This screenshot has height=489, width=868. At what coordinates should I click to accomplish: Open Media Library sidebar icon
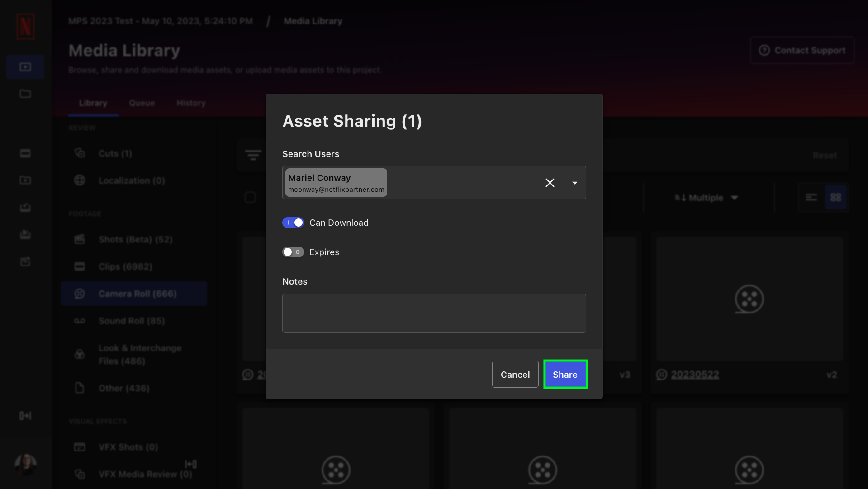[25, 67]
